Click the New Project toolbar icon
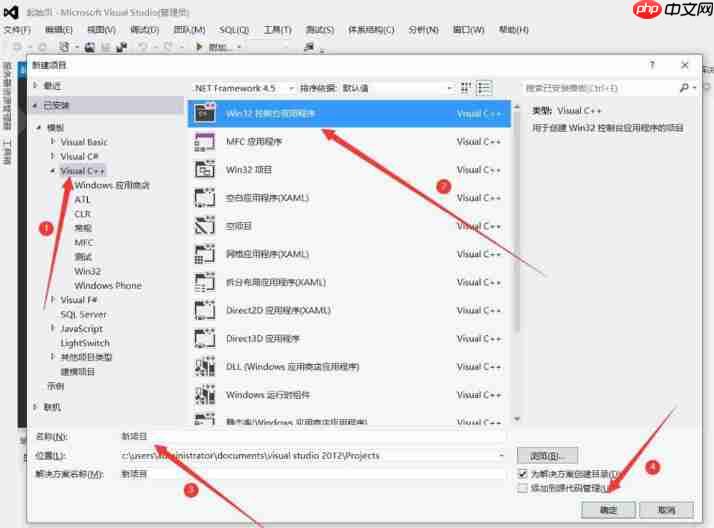714x528 pixels. [64, 47]
